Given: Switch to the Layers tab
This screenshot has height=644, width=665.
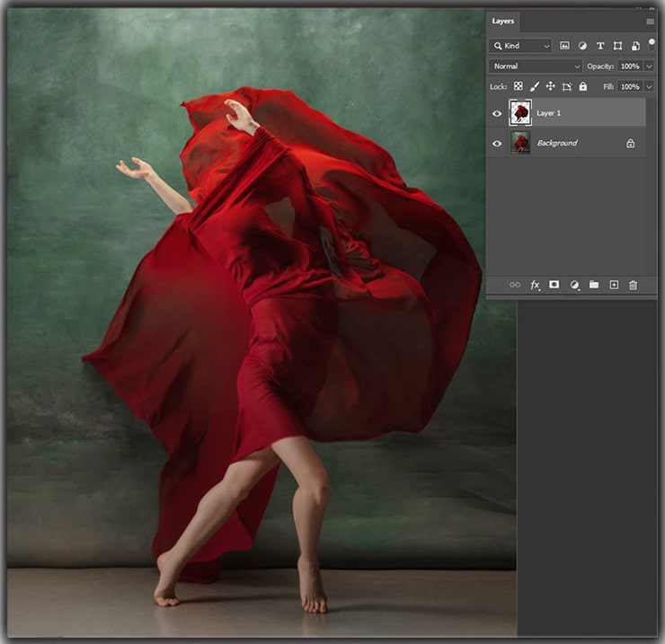Looking at the screenshot, I should (x=503, y=22).
